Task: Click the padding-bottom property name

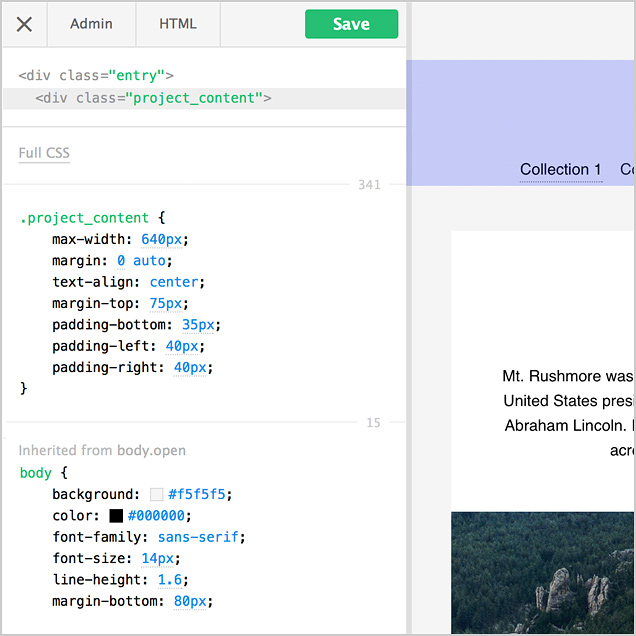Action: pos(109,325)
